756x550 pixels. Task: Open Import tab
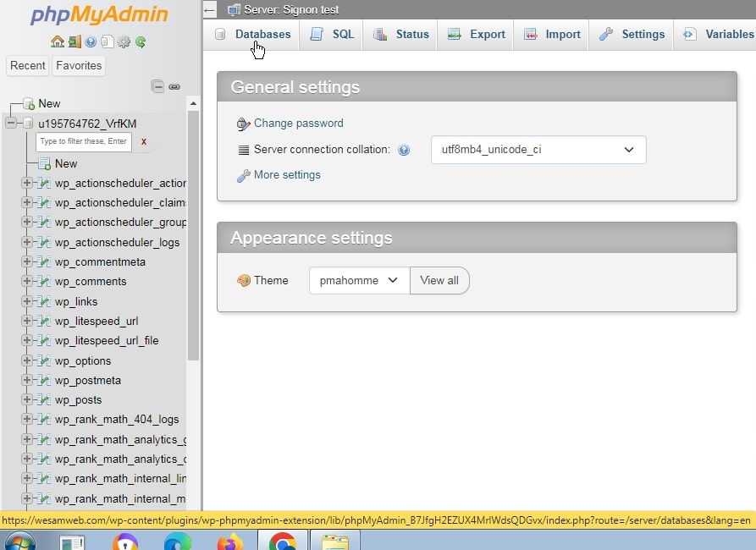pyautogui.click(x=553, y=34)
